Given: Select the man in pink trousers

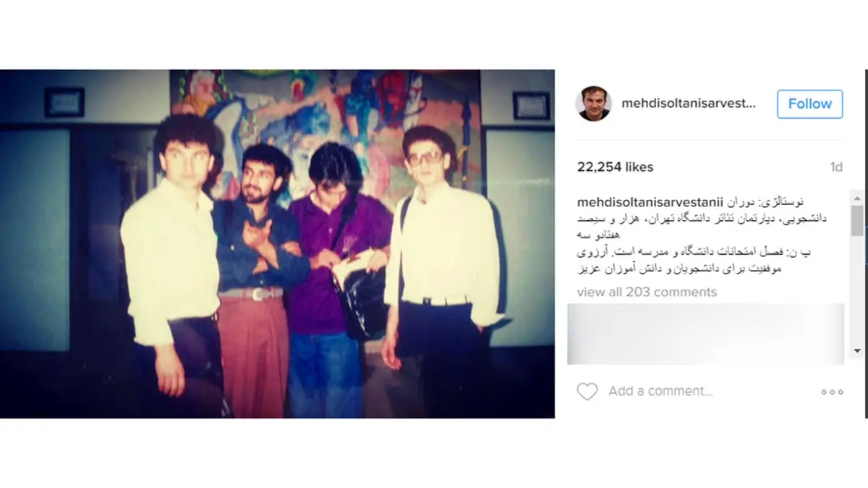Looking at the screenshot, I should coord(253,281).
